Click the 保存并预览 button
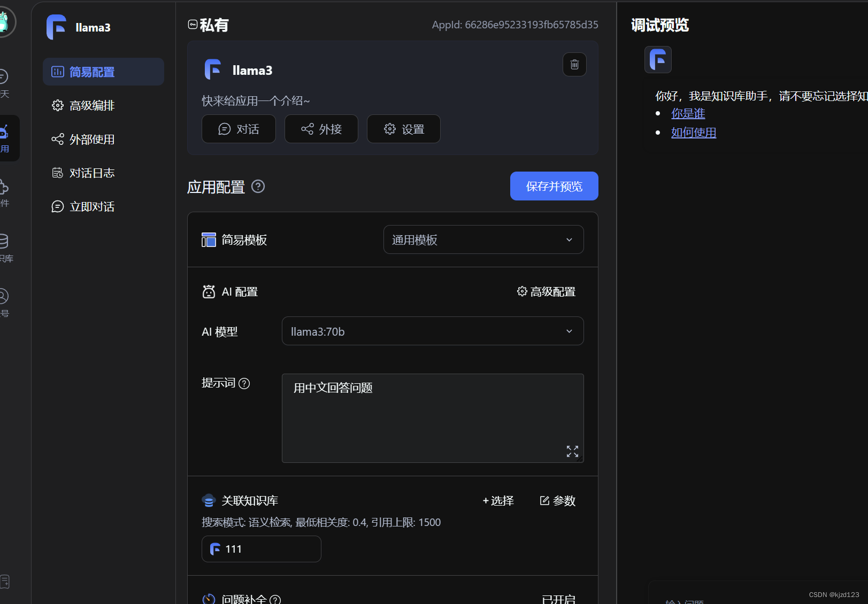 coord(554,186)
